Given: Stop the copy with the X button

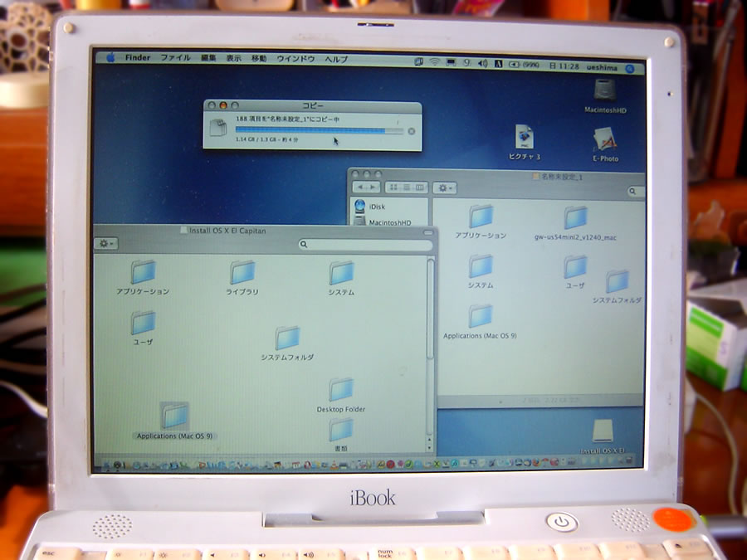Looking at the screenshot, I should (x=411, y=131).
